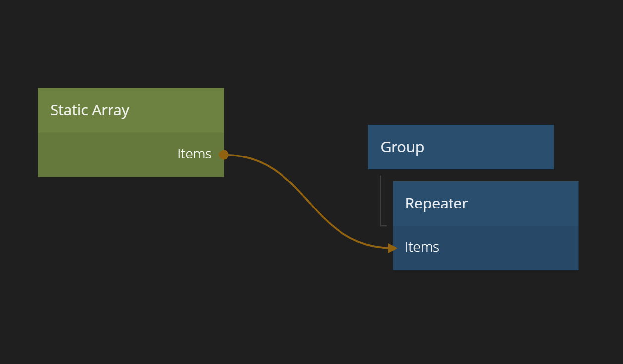Click the Items input label on Repeater
This screenshot has height=364, width=623.
pyautogui.click(x=422, y=247)
